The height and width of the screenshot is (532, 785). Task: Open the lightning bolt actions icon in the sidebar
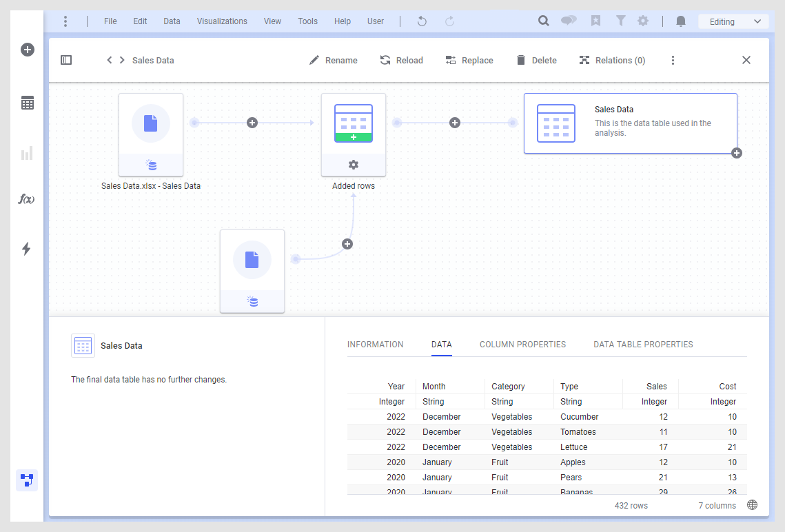26,249
